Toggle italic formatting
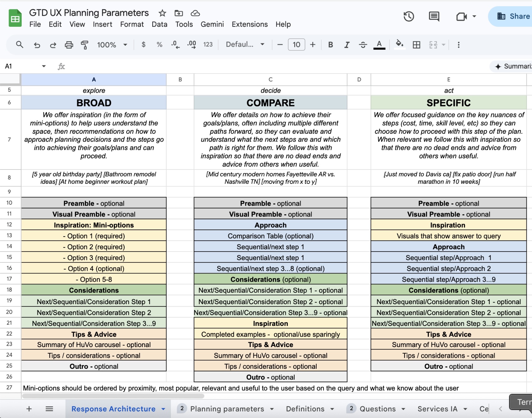The width and height of the screenshot is (532, 418). (347, 44)
